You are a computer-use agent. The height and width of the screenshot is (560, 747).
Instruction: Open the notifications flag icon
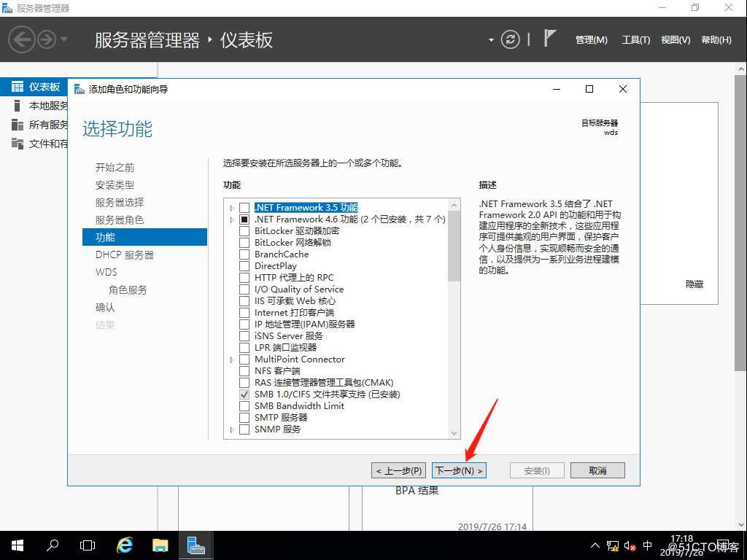550,38
